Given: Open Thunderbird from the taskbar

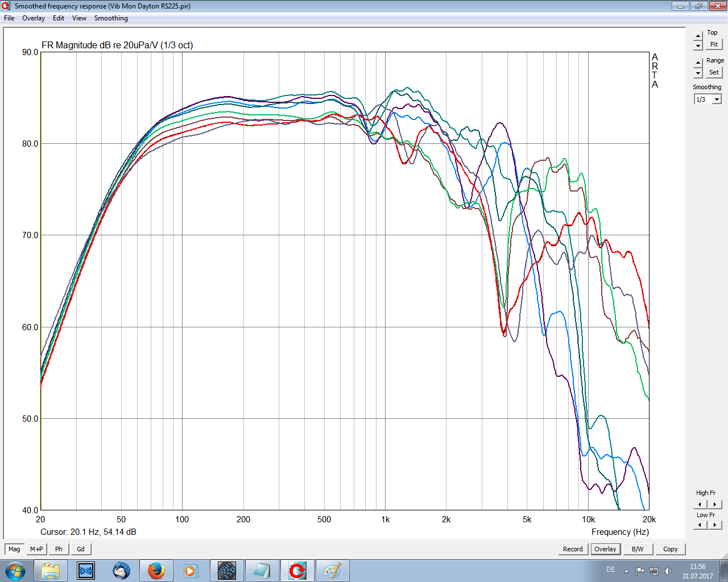Looking at the screenshot, I should point(121,571).
